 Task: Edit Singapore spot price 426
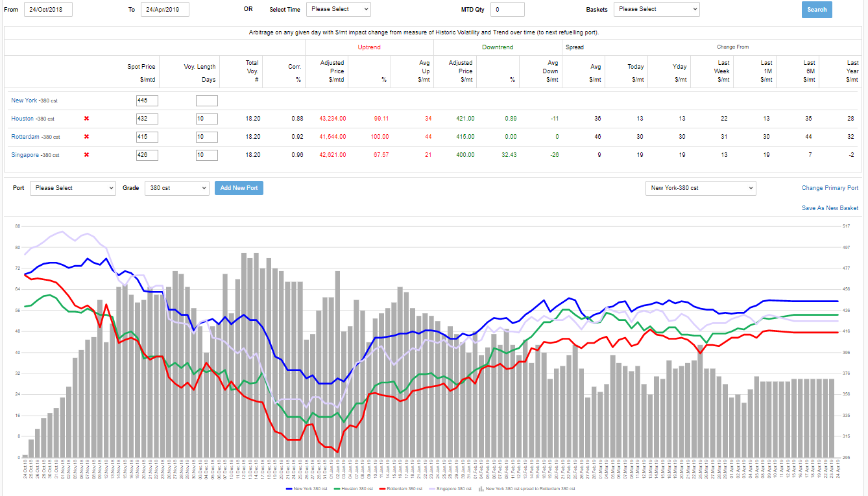click(147, 155)
